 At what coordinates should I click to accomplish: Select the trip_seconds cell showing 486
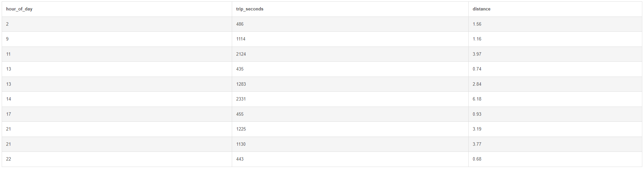(x=240, y=24)
